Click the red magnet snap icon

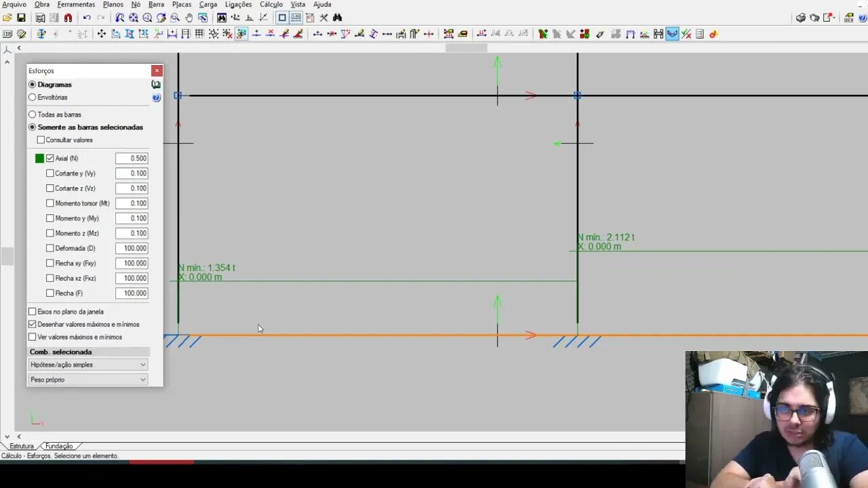click(68, 18)
